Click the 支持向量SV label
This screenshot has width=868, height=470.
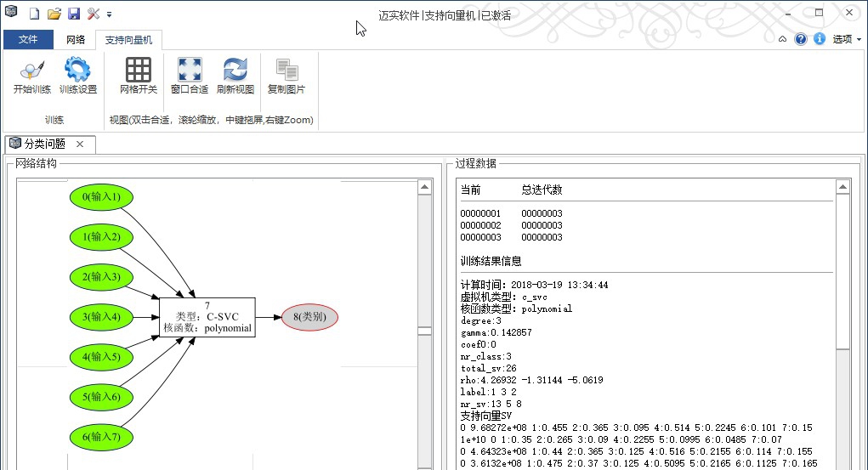pos(486,416)
